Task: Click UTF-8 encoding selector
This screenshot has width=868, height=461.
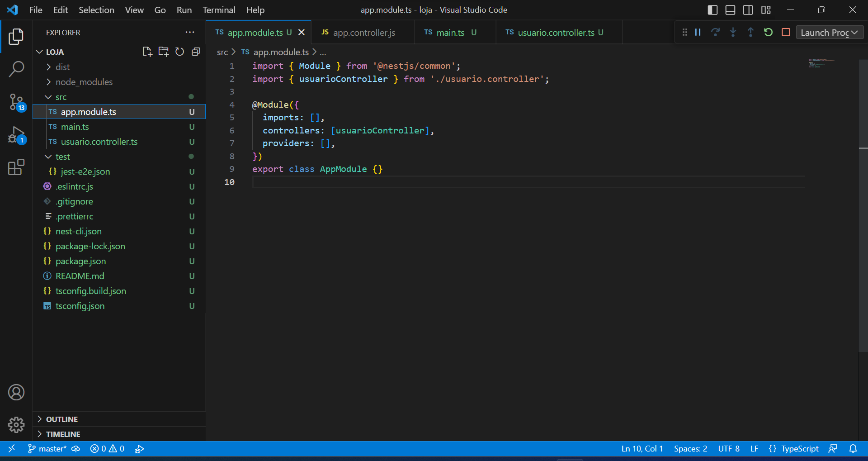Action: pos(729,449)
